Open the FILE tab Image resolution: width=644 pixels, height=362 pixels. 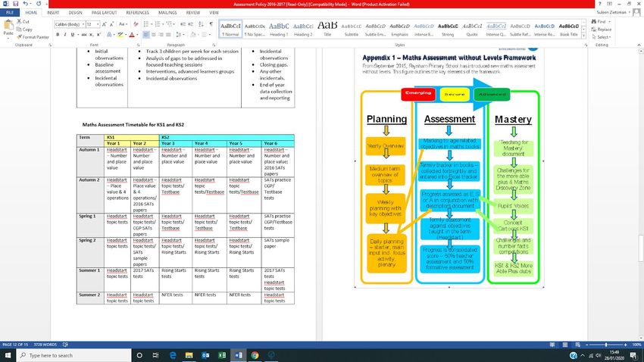click(x=10, y=13)
